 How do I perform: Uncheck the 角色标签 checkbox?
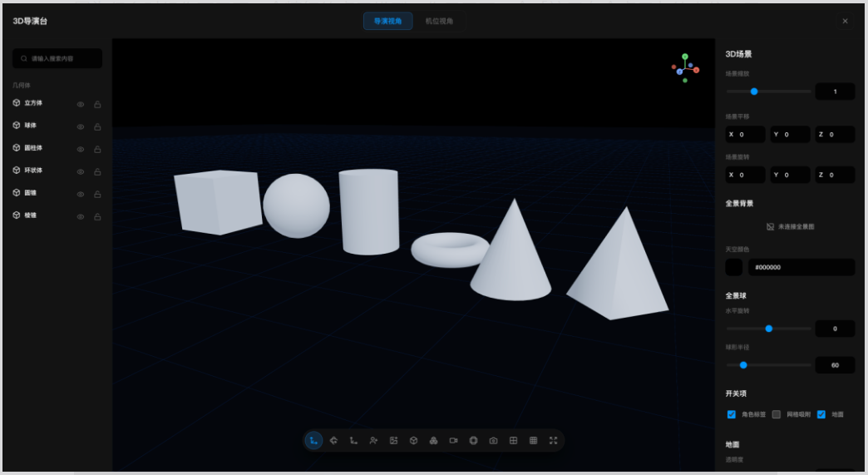732,414
